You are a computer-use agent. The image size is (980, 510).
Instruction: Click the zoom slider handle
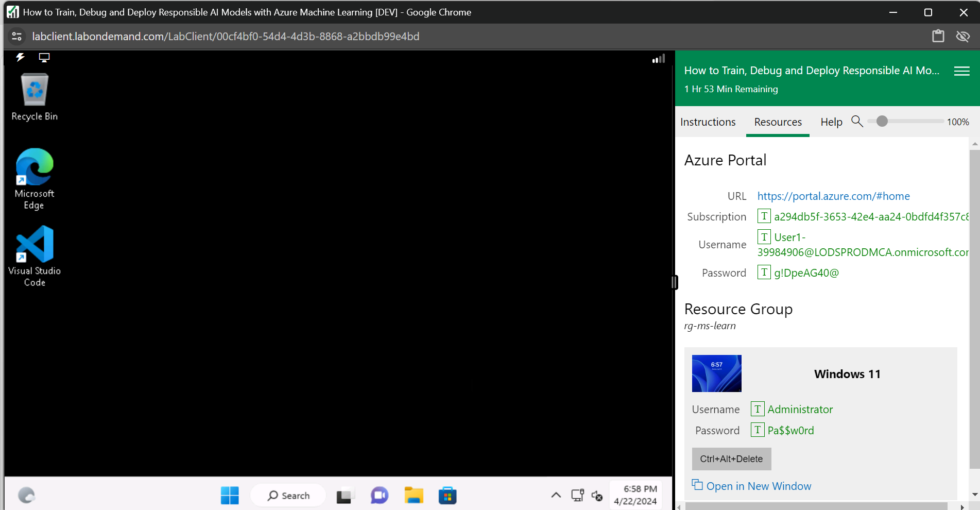tap(882, 121)
